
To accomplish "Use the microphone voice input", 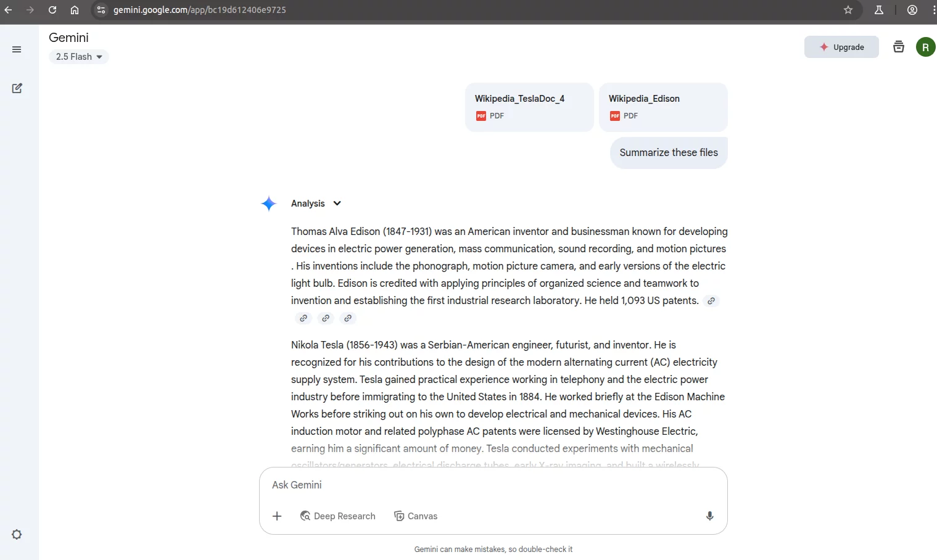I will pyautogui.click(x=710, y=516).
